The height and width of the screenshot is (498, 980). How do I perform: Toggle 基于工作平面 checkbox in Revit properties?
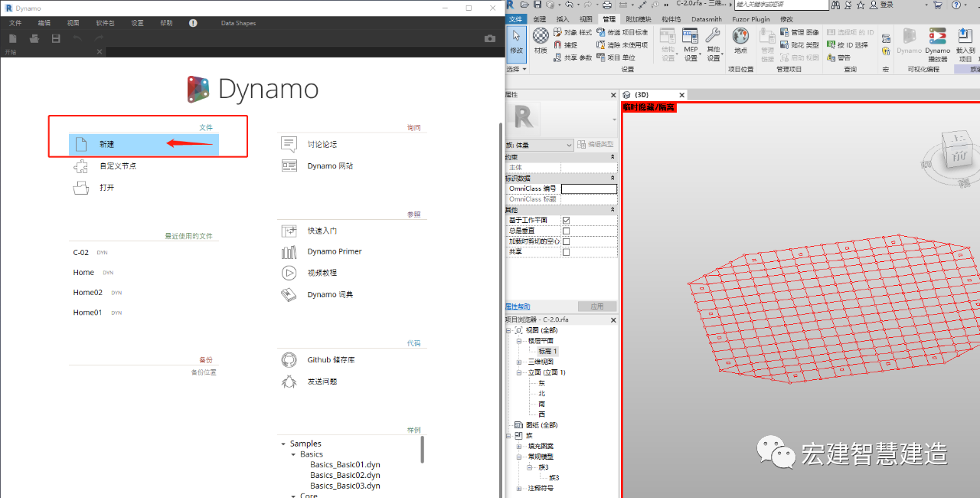tap(566, 221)
